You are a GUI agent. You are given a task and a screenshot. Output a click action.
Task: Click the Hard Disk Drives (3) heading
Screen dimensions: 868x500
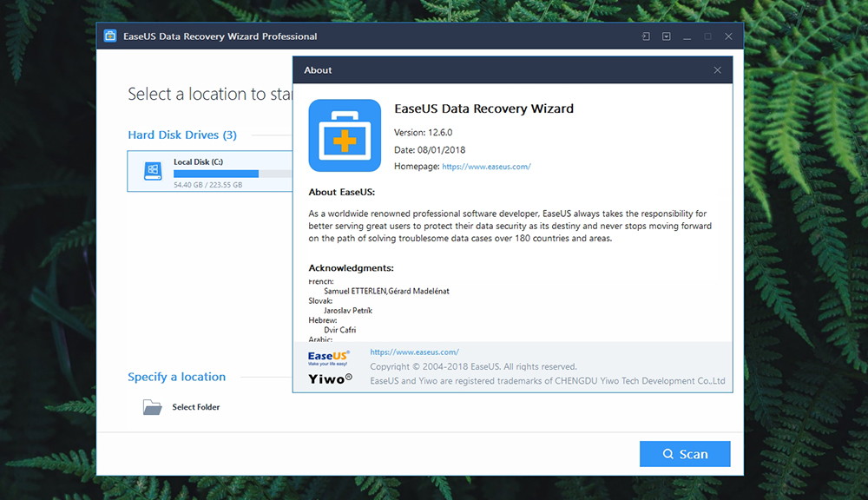[182, 135]
